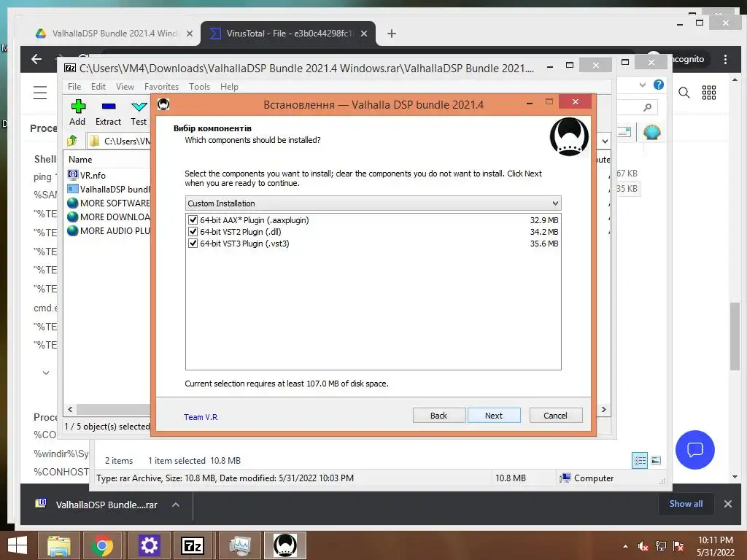
Task: Click the VirusTotal search magnifier icon
Action: click(684, 93)
